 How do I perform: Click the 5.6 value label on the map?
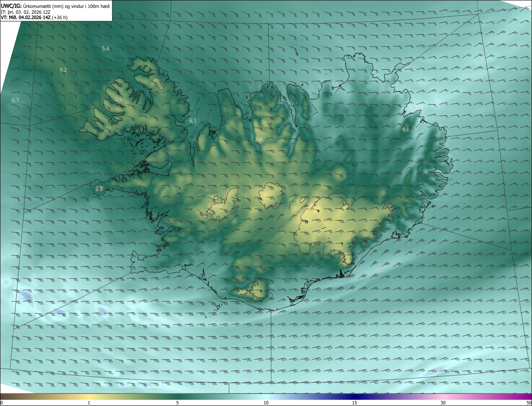[x=106, y=49]
